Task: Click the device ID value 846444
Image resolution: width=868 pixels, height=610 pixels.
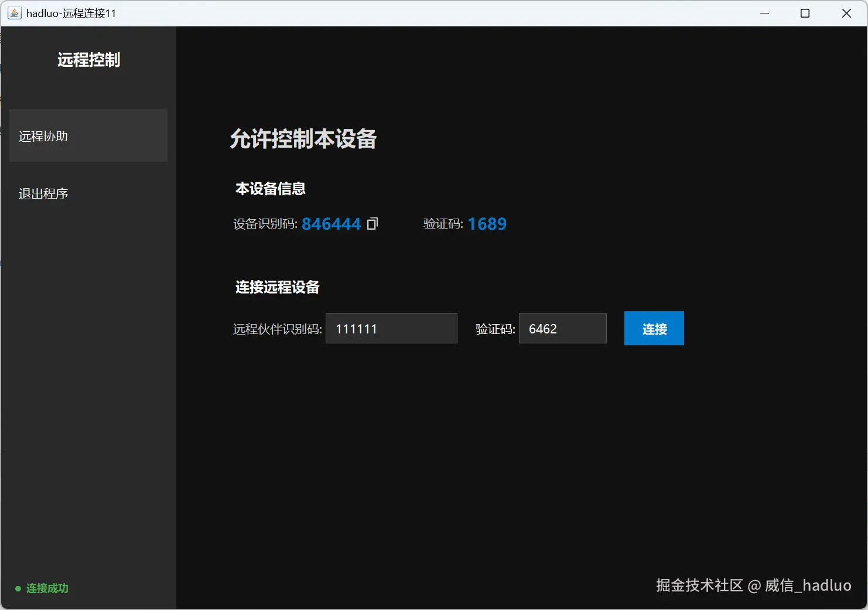Action: pos(331,224)
